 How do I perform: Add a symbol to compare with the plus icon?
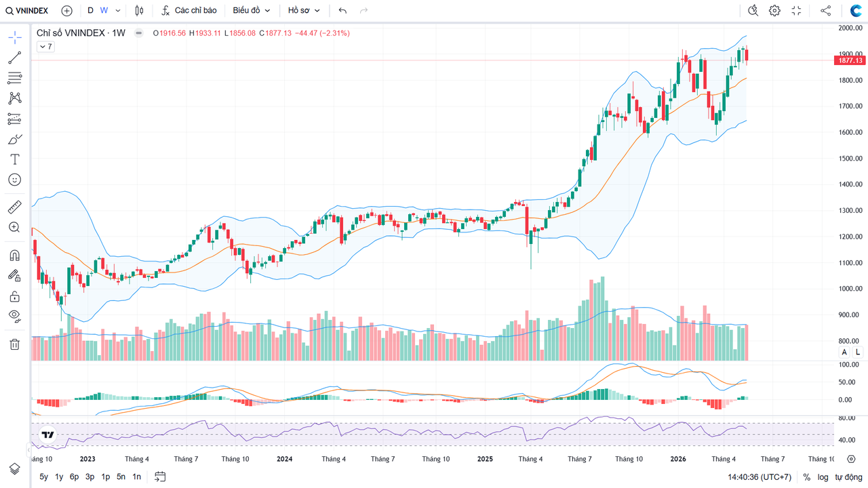pos(66,11)
